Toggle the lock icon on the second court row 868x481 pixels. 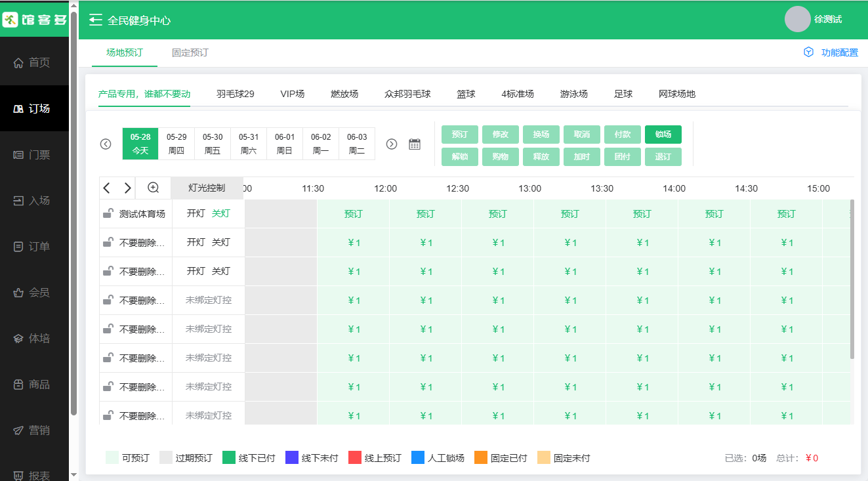click(108, 242)
